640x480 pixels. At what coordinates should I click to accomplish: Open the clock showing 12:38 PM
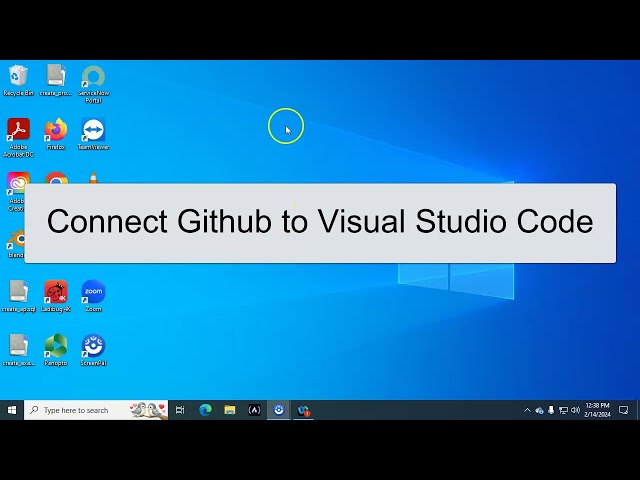coord(597,410)
